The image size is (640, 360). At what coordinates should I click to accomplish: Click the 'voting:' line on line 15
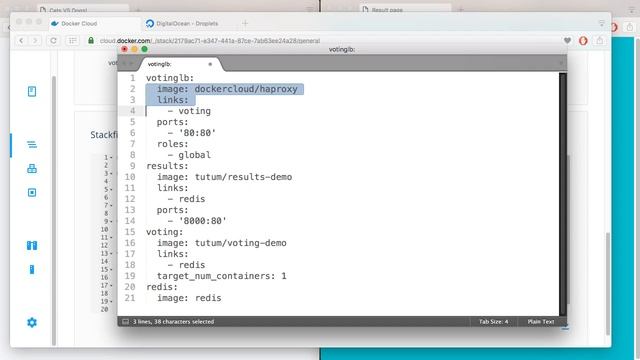165,232
